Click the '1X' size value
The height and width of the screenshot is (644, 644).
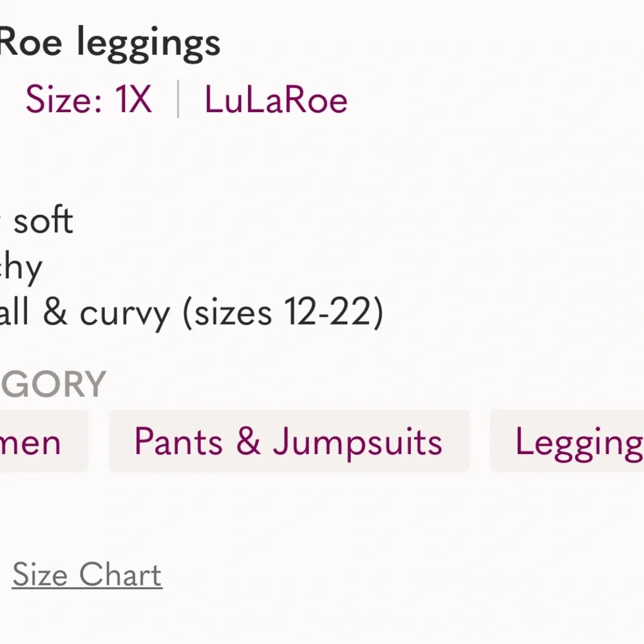coord(133,100)
